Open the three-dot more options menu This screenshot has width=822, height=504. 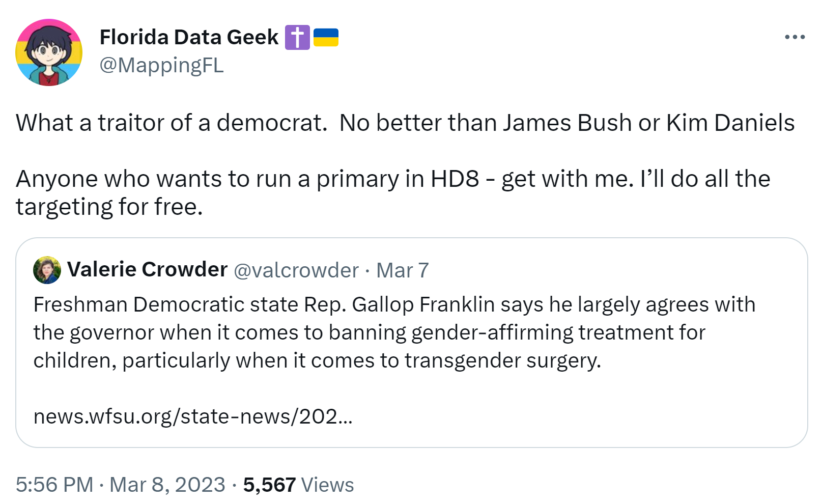pyautogui.click(x=795, y=37)
